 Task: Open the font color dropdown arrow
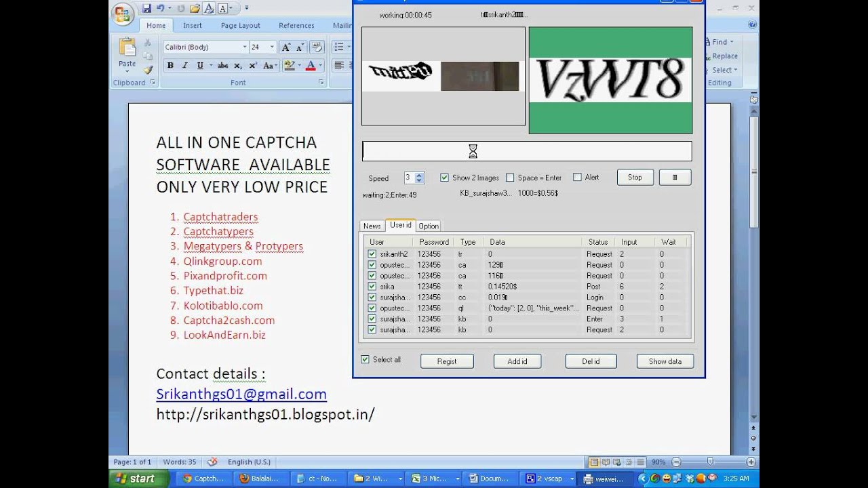(319, 66)
